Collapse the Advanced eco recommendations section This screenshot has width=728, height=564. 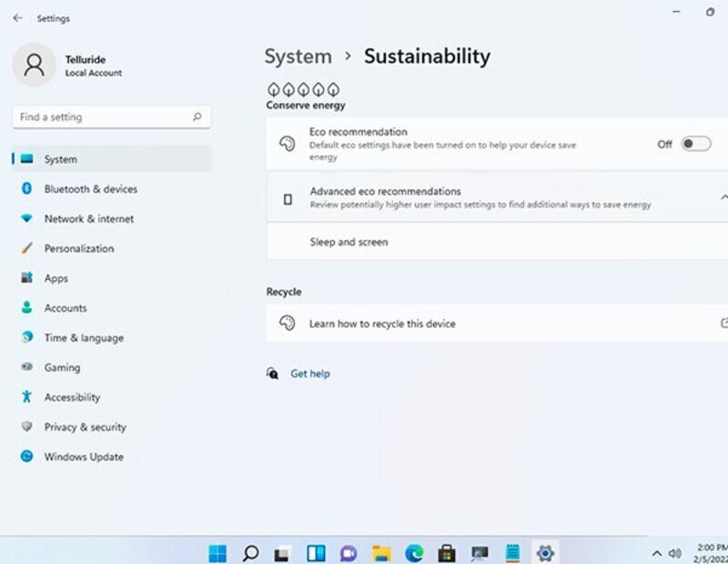click(x=723, y=197)
